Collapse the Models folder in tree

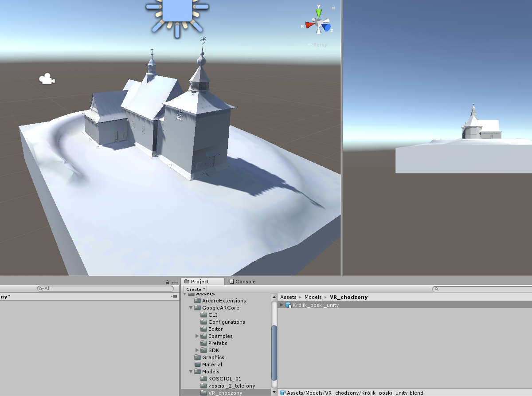point(191,372)
